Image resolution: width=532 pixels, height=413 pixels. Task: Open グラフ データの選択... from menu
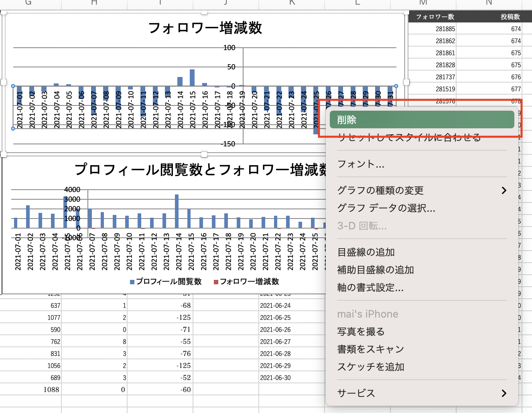click(386, 208)
